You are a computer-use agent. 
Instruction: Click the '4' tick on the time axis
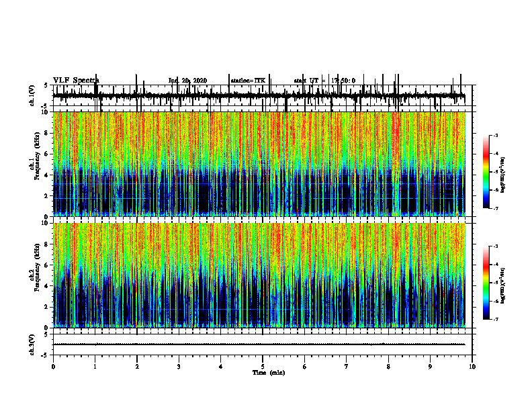221,367
